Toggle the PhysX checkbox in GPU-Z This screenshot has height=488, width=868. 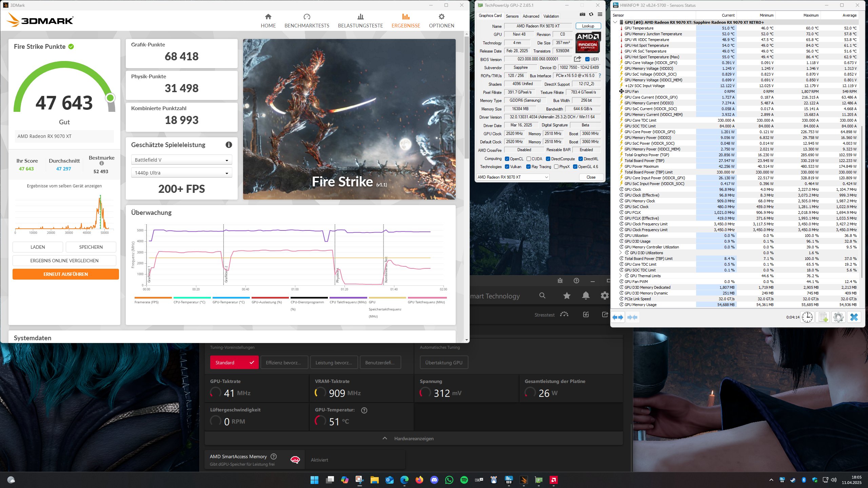click(556, 167)
